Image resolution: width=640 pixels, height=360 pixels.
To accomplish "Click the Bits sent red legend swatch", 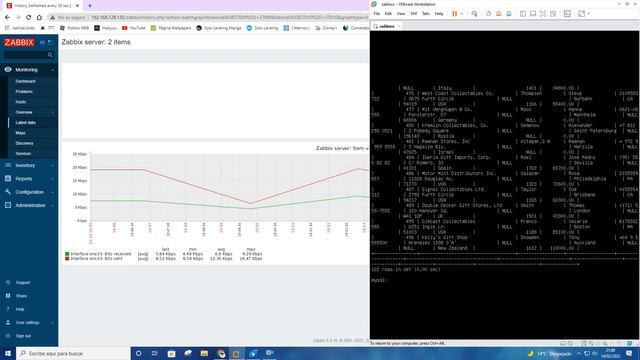I will click(x=67, y=259).
